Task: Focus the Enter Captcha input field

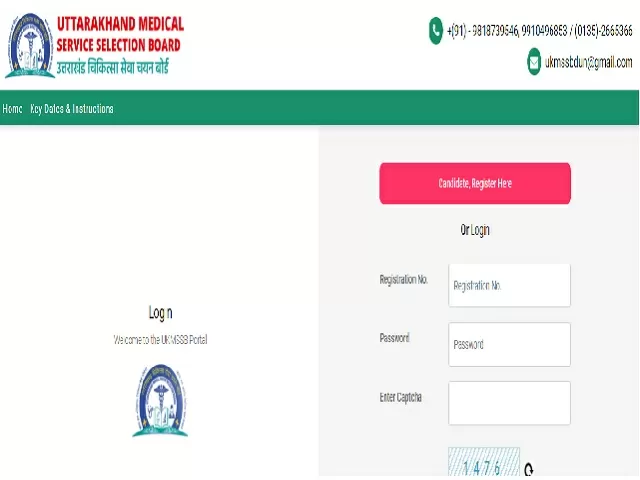Action: pyautogui.click(x=509, y=403)
